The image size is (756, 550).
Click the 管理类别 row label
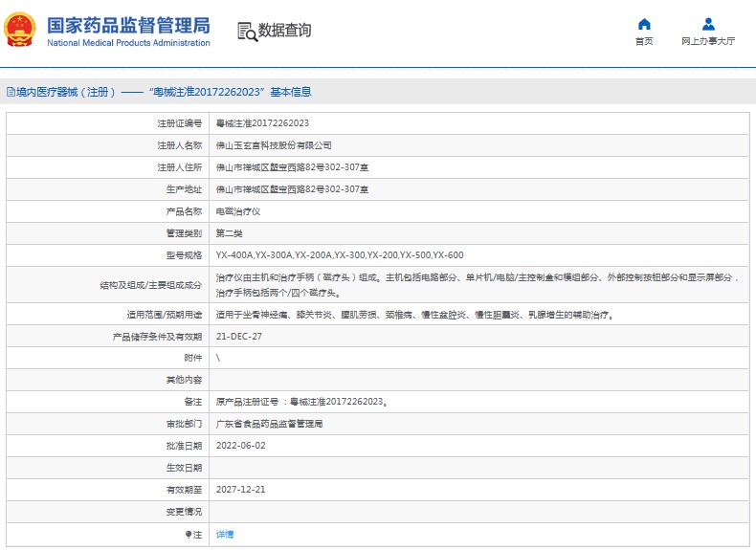click(x=184, y=233)
